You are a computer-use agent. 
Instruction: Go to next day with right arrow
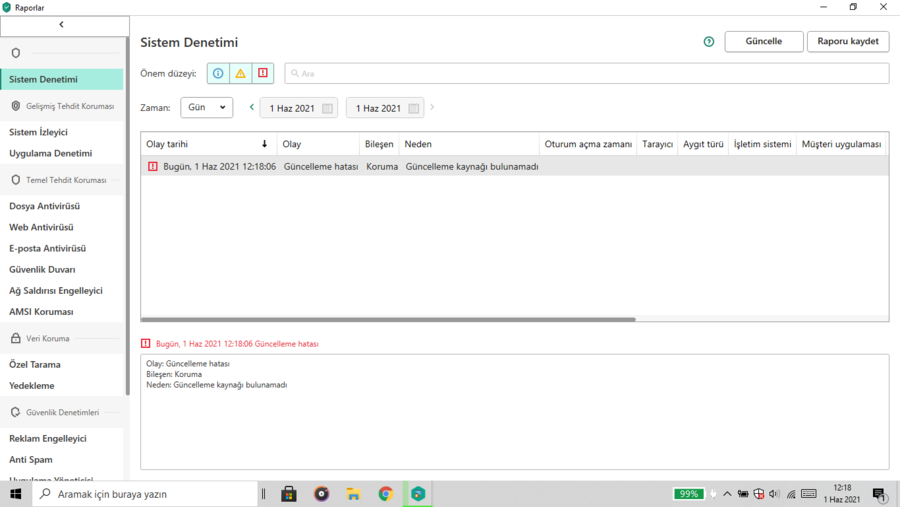click(432, 107)
